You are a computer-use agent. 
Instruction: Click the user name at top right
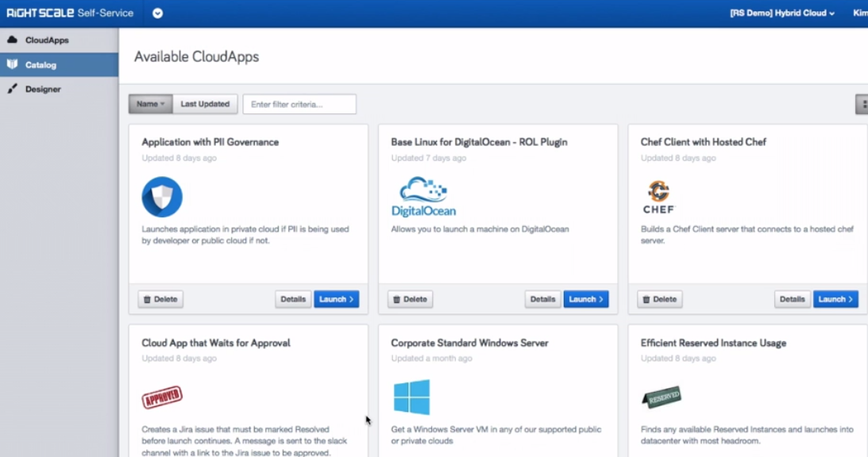pos(860,13)
